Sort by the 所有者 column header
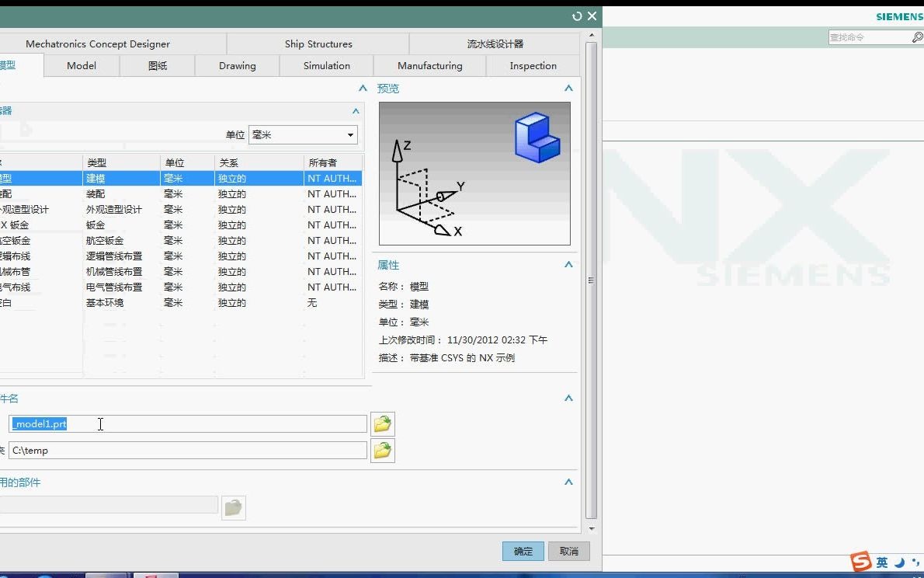 333,163
